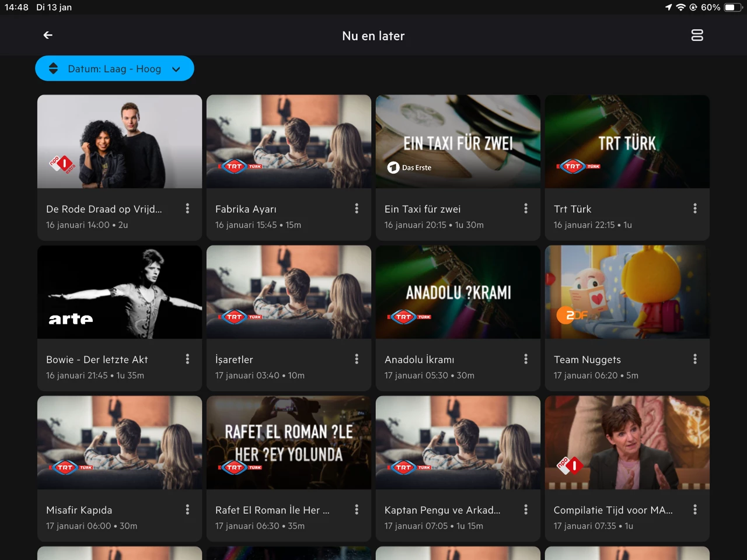The image size is (747, 560).
Task: Open the Misafir Kapıda thumbnail
Action: 120,443
